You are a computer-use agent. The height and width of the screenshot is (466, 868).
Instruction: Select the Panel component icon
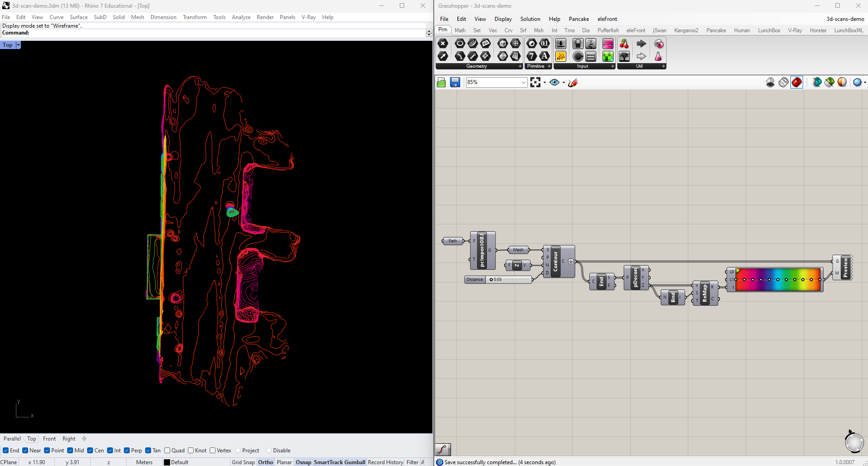pyautogui.click(x=591, y=56)
